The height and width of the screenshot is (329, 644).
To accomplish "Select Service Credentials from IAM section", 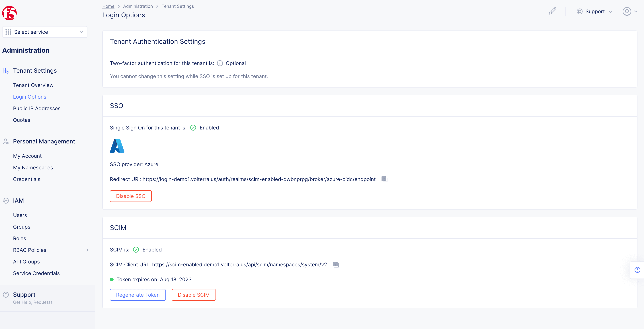I will click(x=36, y=273).
